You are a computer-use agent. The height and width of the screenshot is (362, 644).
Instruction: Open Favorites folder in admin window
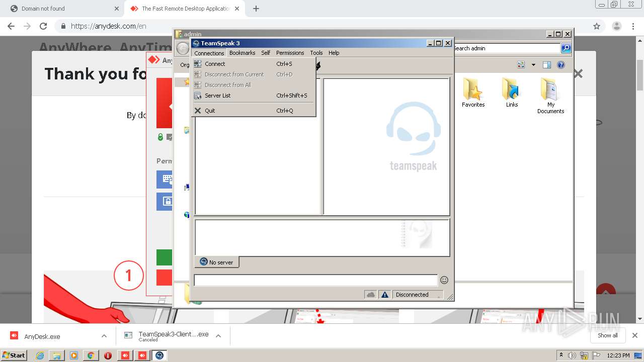click(473, 93)
